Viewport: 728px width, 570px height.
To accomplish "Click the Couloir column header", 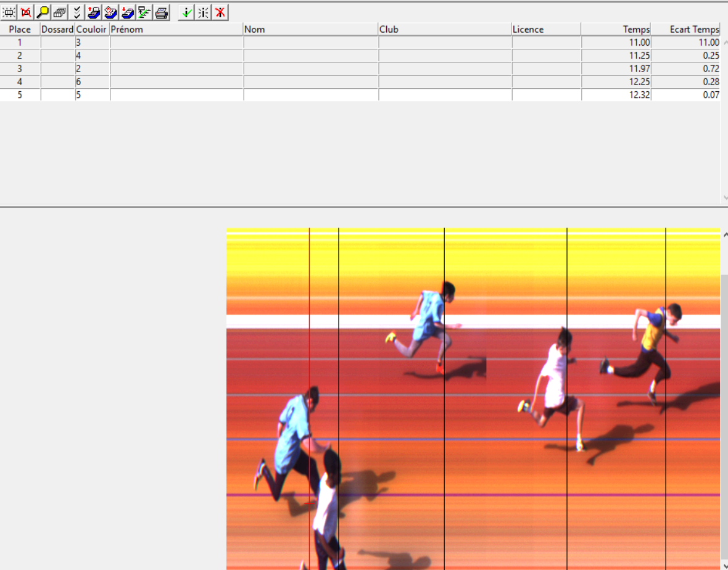I will point(92,29).
